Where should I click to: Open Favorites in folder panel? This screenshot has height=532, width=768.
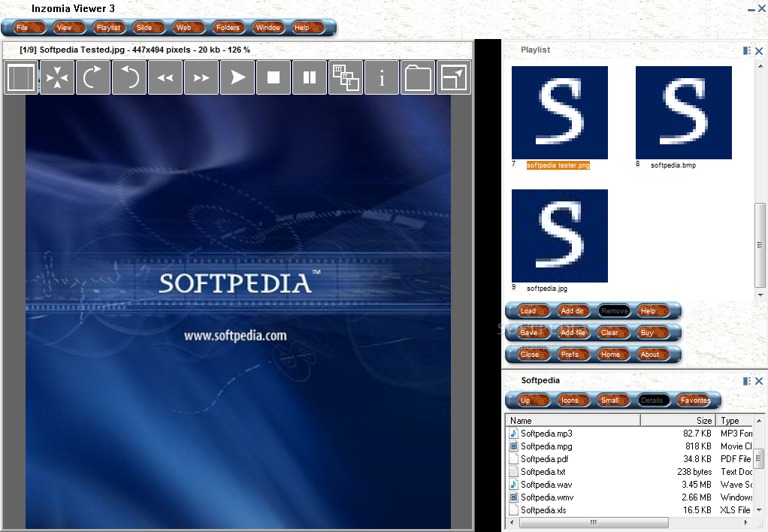(x=694, y=400)
